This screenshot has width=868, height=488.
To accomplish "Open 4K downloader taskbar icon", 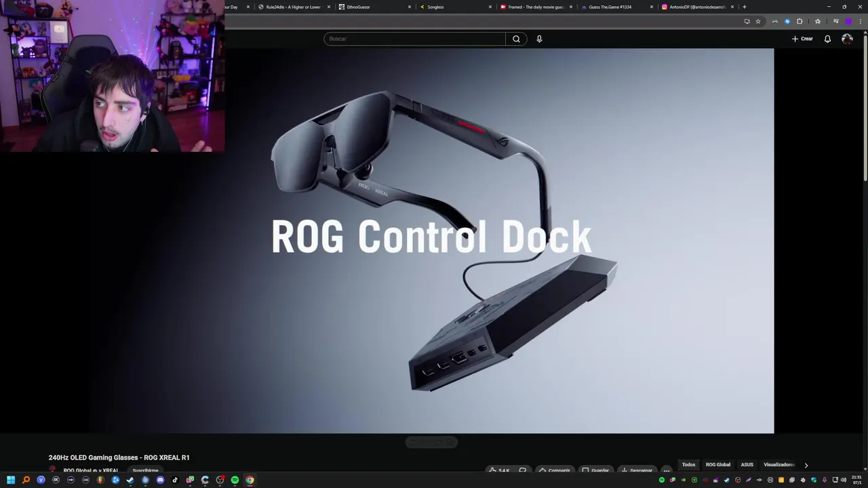I will pos(56,480).
